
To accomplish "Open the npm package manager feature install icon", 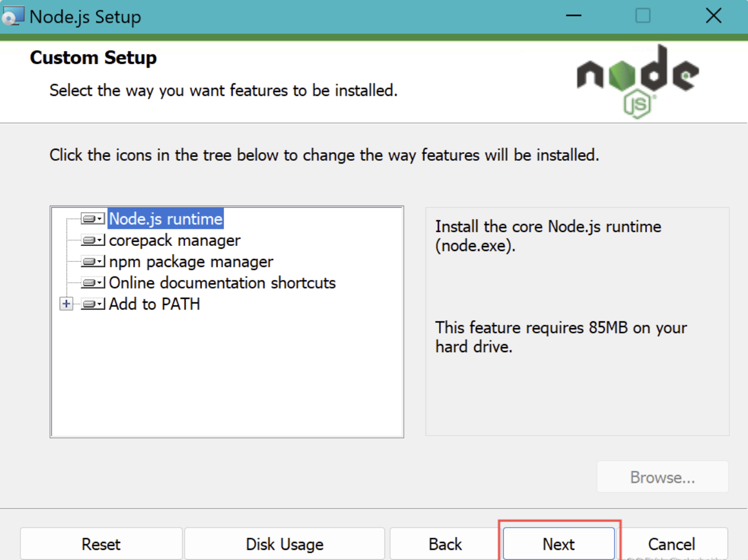I will (x=93, y=261).
